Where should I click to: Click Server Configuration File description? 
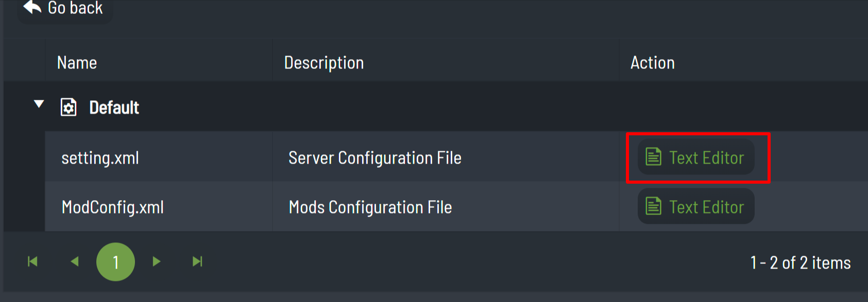375,158
